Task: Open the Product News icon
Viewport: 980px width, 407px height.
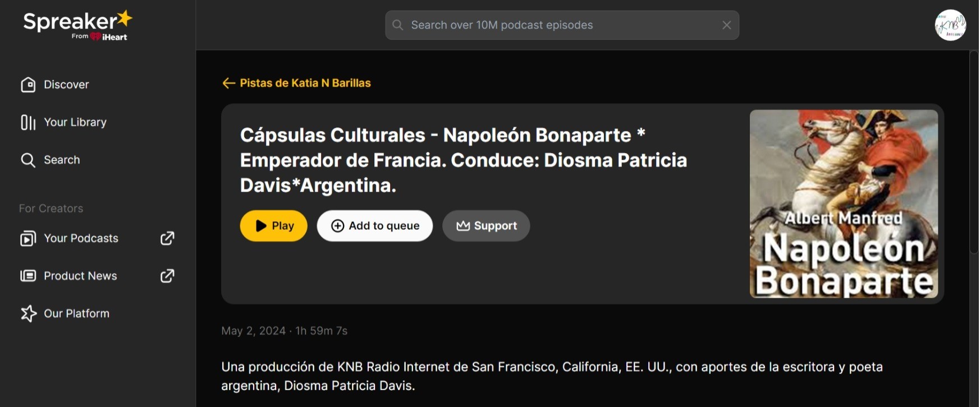Action: (28, 276)
